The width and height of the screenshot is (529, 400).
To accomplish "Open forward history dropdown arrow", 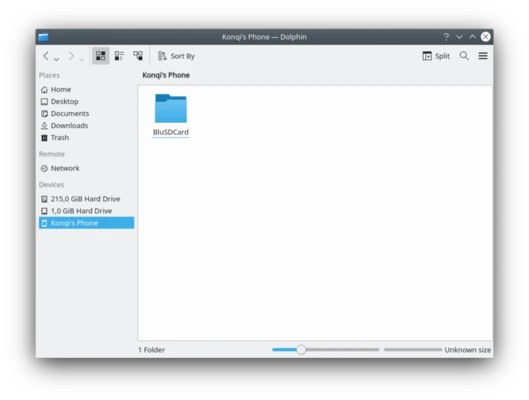I will point(81,59).
